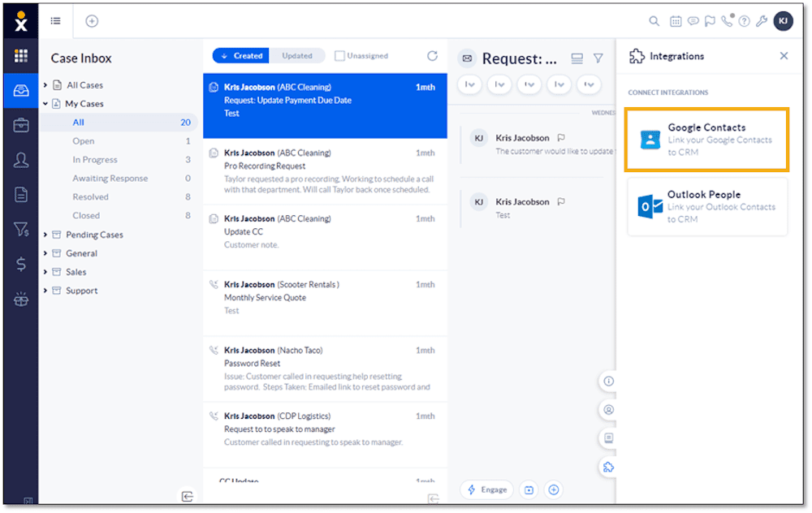
Task: Open the contacts person sidebar icon
Action: pyautogui.click(x=21, y=160)
